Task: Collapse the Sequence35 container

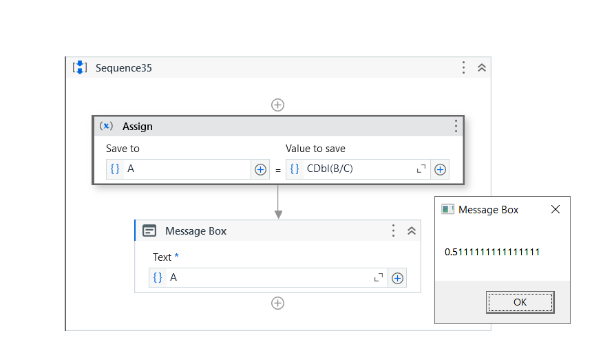Action: (482, 67)
